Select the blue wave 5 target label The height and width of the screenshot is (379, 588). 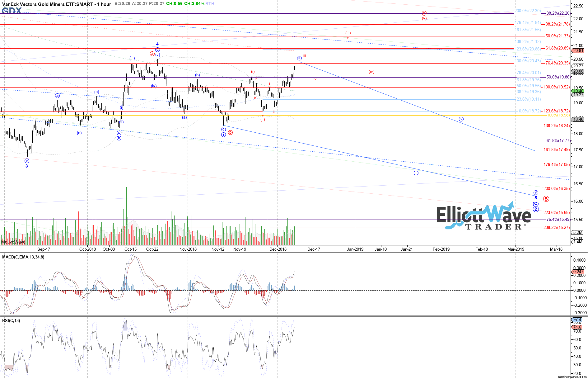coord(536,198)
